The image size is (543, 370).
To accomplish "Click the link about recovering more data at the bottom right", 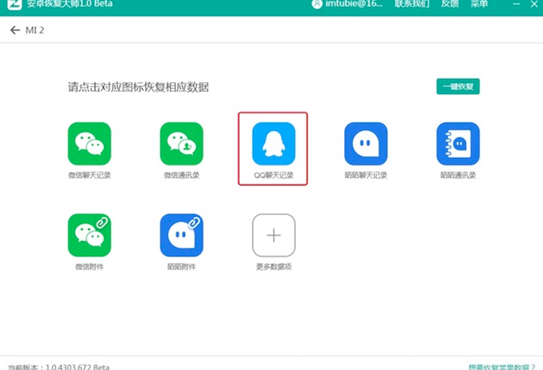I will pos(502,367).
